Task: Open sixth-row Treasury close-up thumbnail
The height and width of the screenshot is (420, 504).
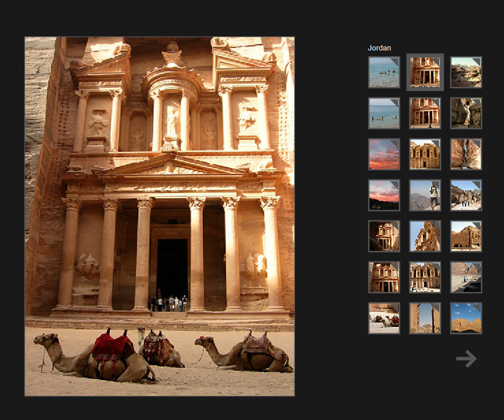Action: point(384,277)
